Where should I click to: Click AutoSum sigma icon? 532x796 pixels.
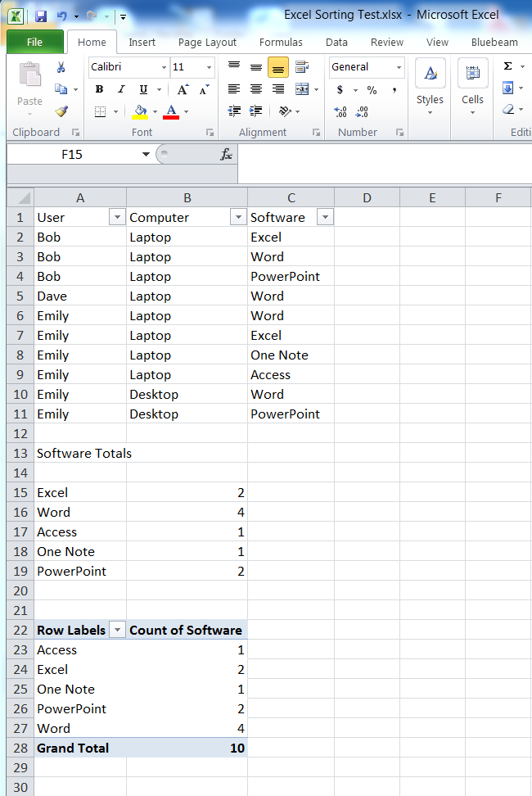[507, 66]
